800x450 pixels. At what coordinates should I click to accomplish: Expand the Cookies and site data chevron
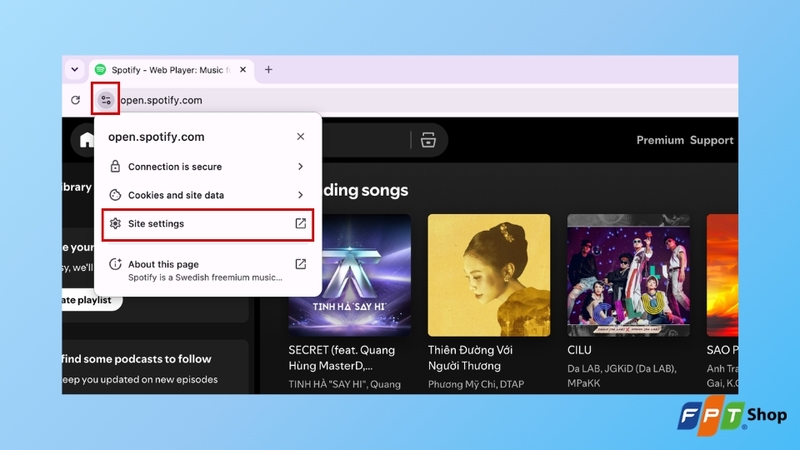click(301, 195)
